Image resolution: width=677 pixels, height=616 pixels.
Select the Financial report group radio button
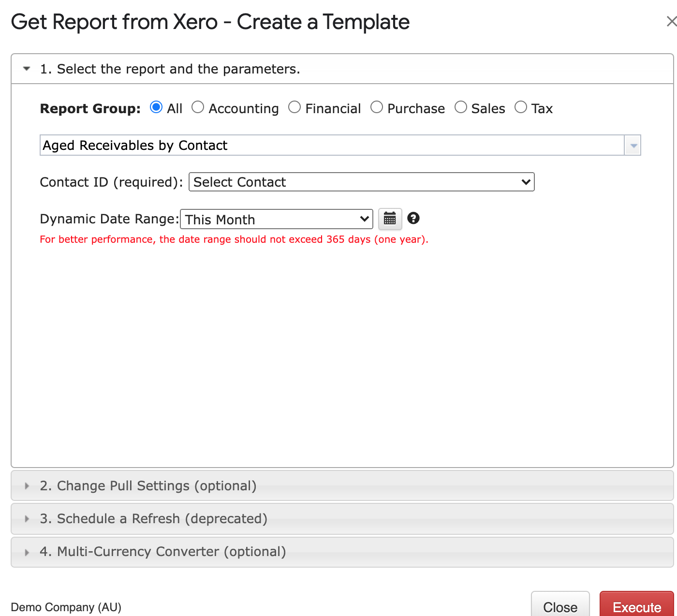pos(294,107)
